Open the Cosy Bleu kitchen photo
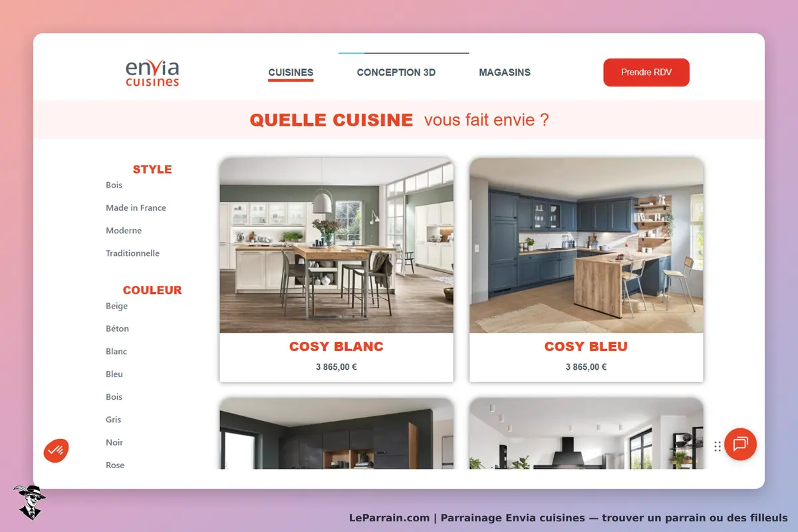Screen dimensions: 798x532 587,245
